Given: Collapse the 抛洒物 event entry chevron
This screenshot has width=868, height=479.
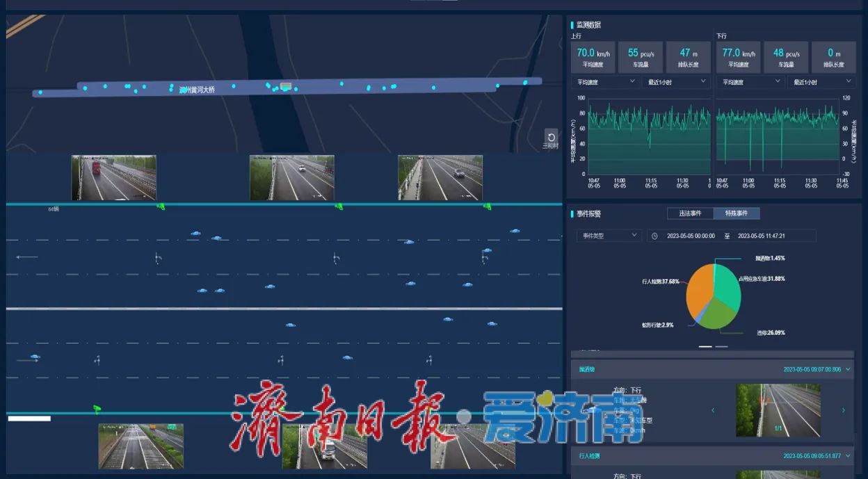Looking at the screenshot, I should tap(848, 369).
